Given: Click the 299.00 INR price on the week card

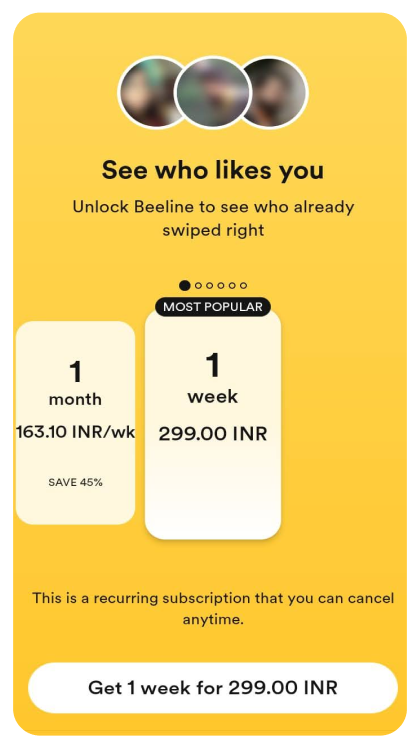Looking at the screenshot, I should pos(213,434).
